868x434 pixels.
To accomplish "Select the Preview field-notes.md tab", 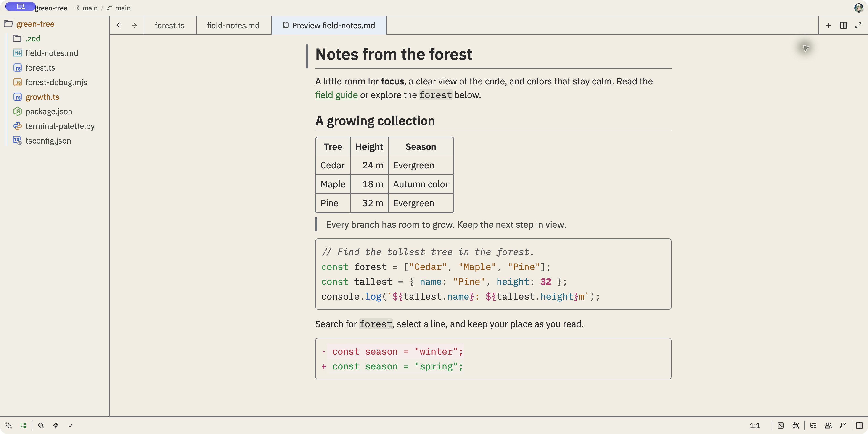I will coord(329,25).
